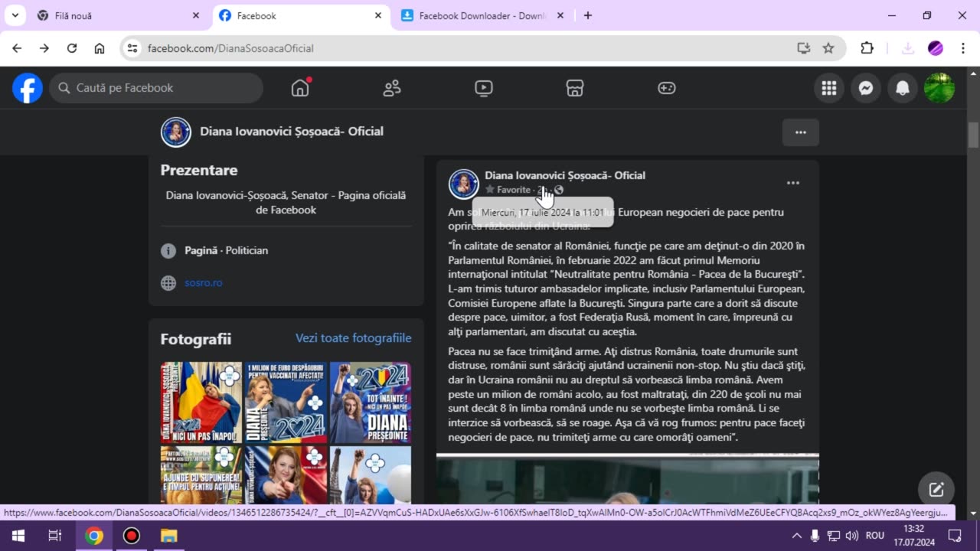Click the new message compose icon

[x=936, y=490]
